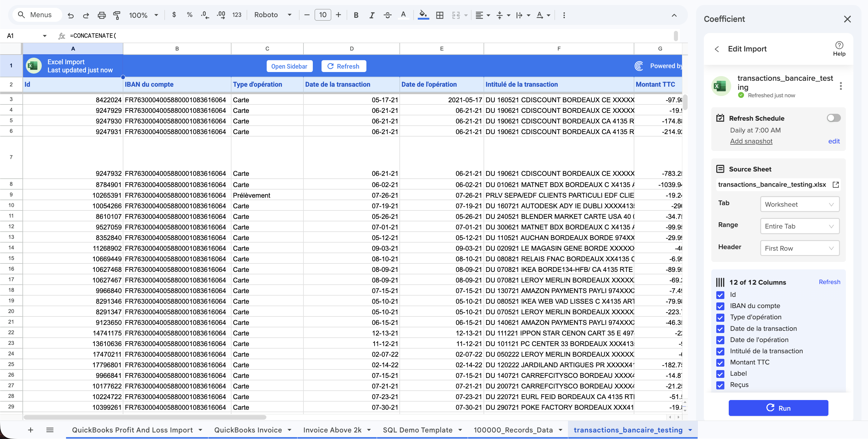This screenshot has width=868, height=439.
Task: Uncheck the Label column checkbox
Action: (720, 374)
